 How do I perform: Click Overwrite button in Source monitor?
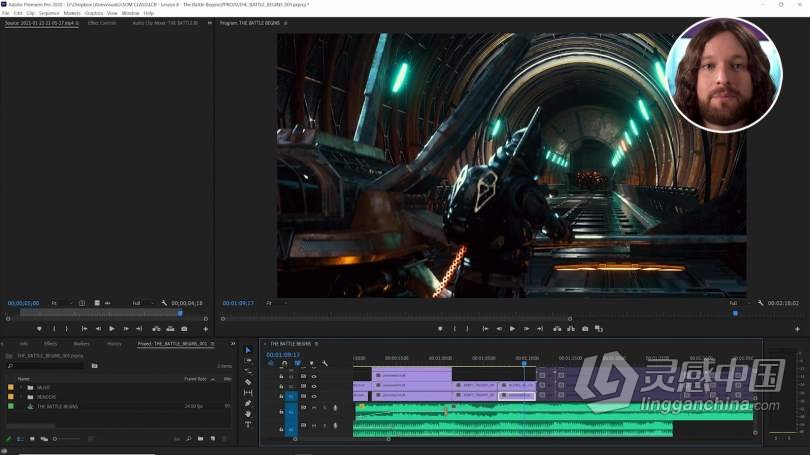coord(170,328)
